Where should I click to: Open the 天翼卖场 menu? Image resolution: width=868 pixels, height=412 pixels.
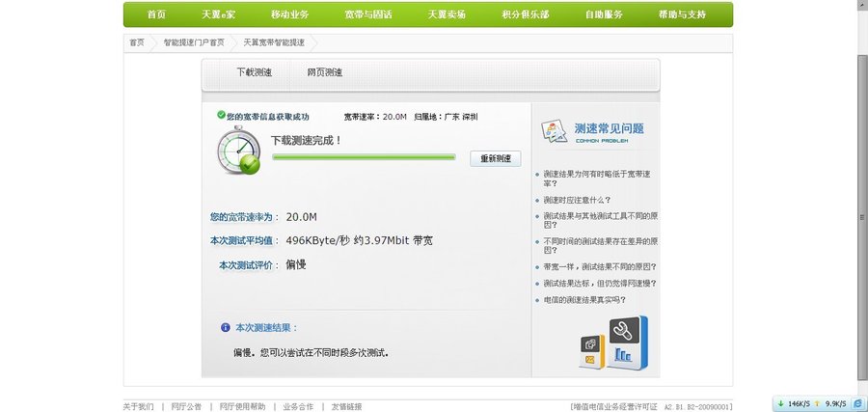pos(447,14)
